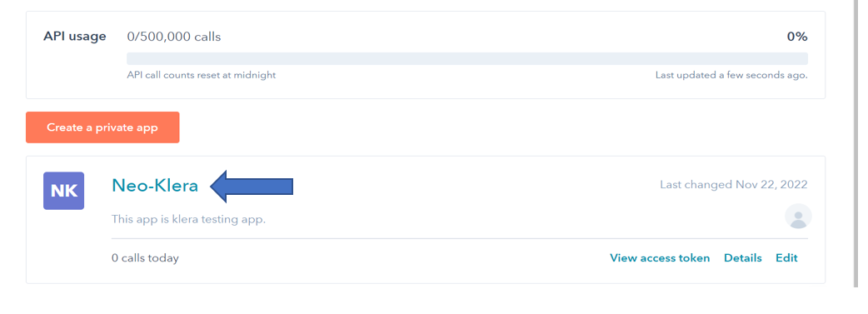This screenshot has height=314, width=868.
Task: Click the API usage progress bar
Action: click(x=467, y=58)
